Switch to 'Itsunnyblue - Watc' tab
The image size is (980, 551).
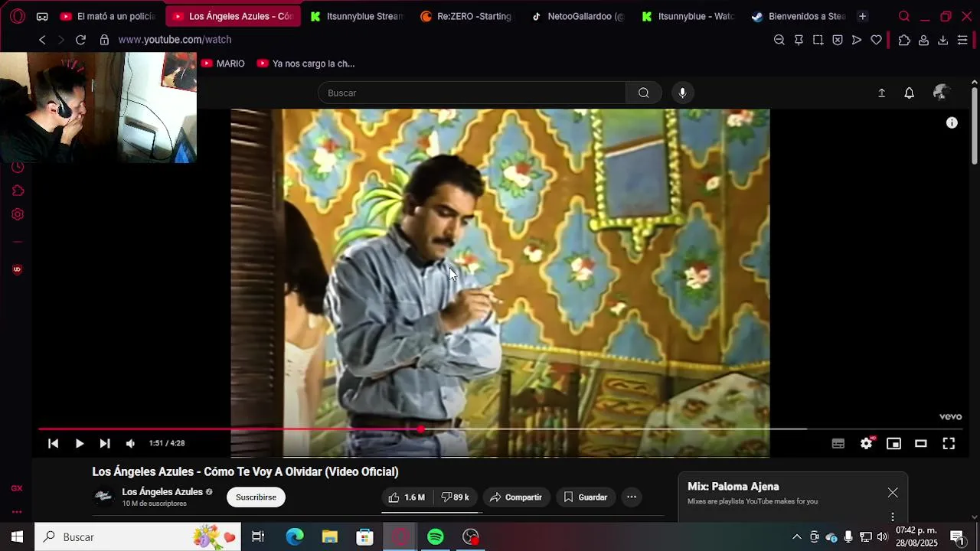[x=688, y=16]
